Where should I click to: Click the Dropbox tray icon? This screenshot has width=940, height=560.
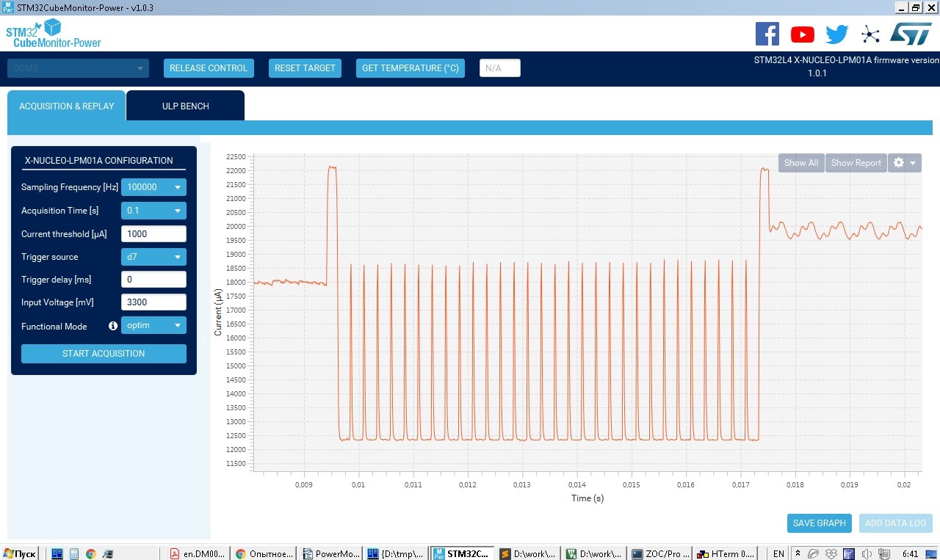pos(831,554)
